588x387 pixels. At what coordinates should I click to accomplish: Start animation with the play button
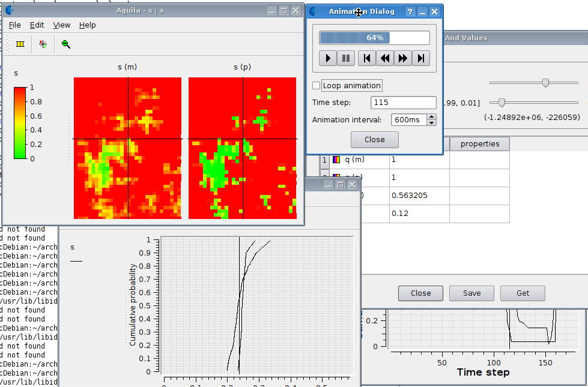[x=328, y=58]
